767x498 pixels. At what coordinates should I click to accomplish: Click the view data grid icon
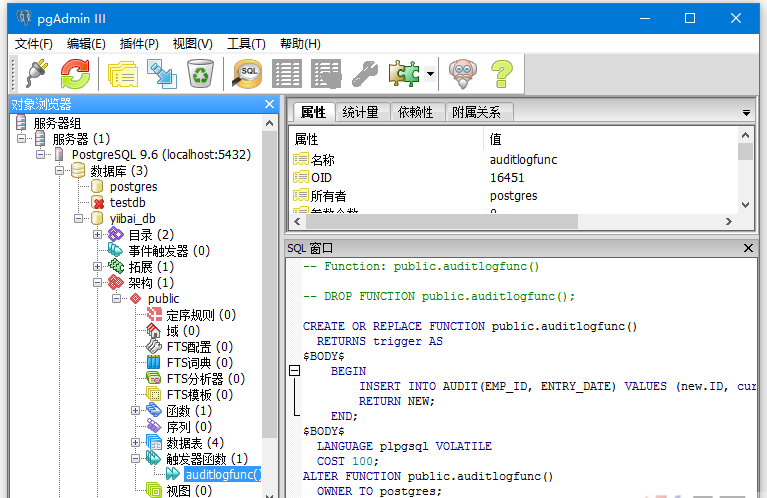[287, 74]
